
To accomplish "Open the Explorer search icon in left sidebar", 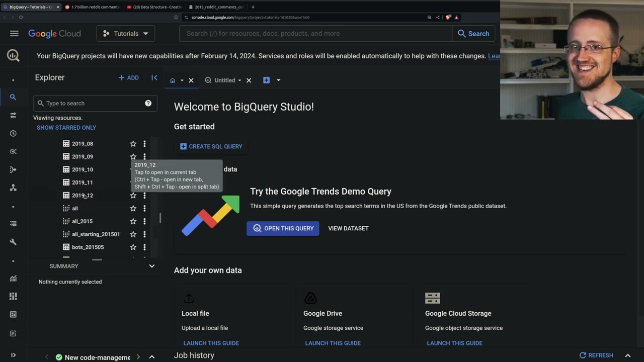I will pos(13,97).
